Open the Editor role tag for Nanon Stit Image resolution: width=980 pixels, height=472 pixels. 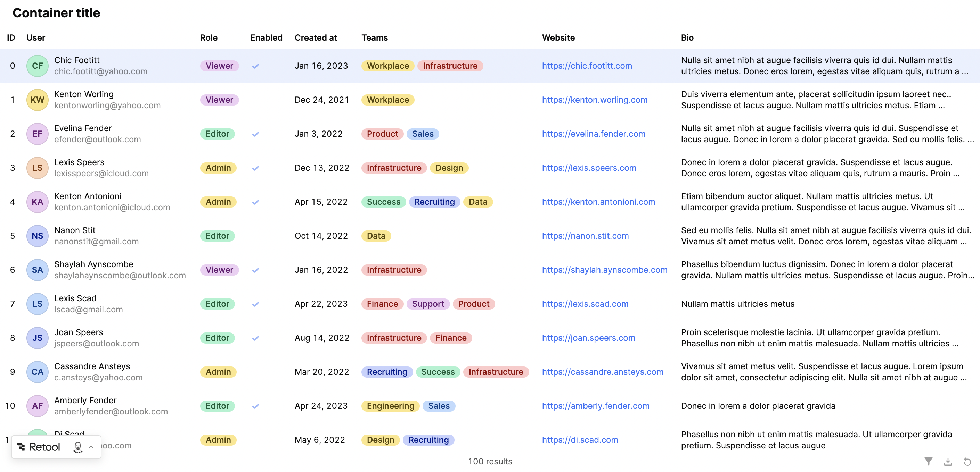coord(217,236)
